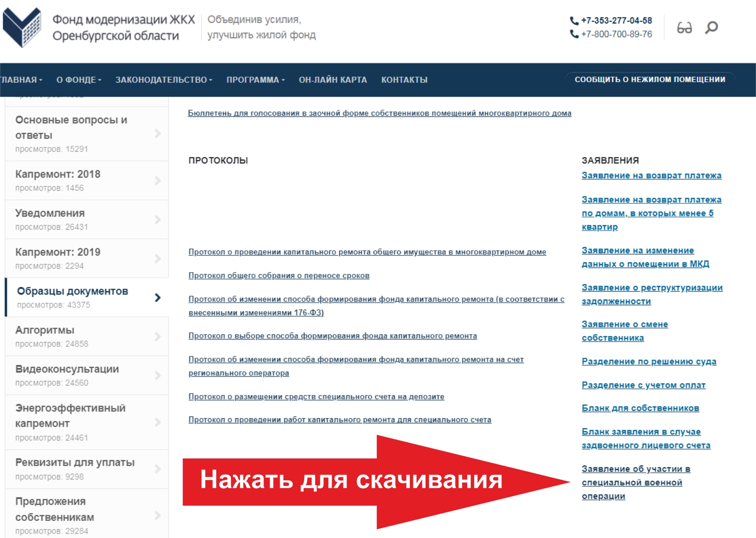Open Бюллетень для голосования в заочной форме link
The image size is (756, 538).
pyautogui.click(x=380, y=113)
